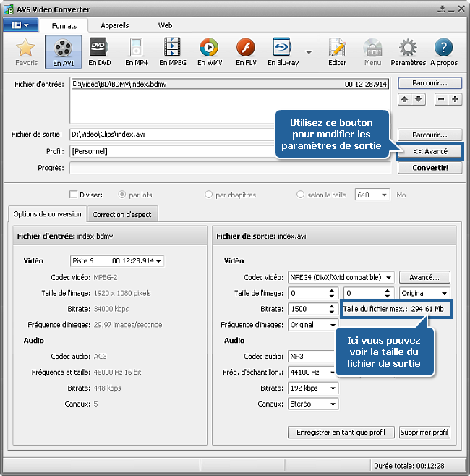
Task: Open the Editer video editor icon
Action: pos(338,51)
